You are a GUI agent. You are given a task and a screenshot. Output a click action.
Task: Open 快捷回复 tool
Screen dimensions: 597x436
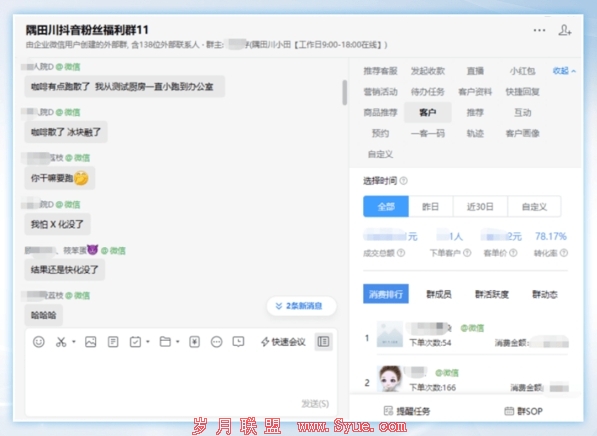pyautogui.click(x=522, y=92)
